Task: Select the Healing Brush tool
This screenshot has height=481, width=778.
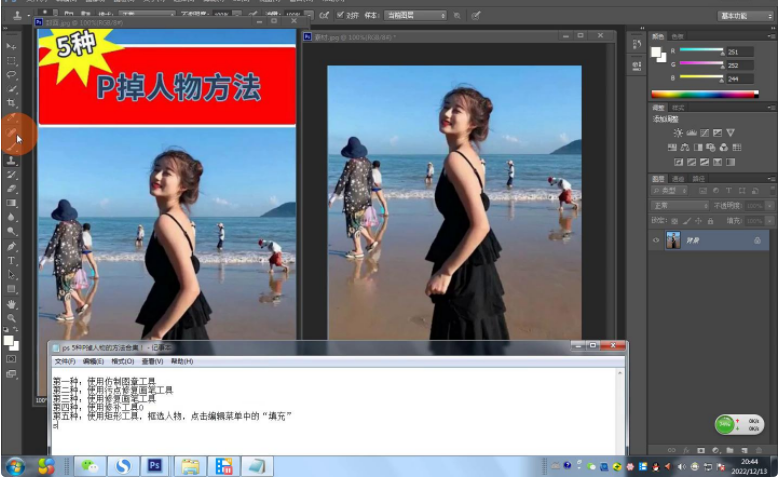Action: pyautogui.click(x=11, y=132)
